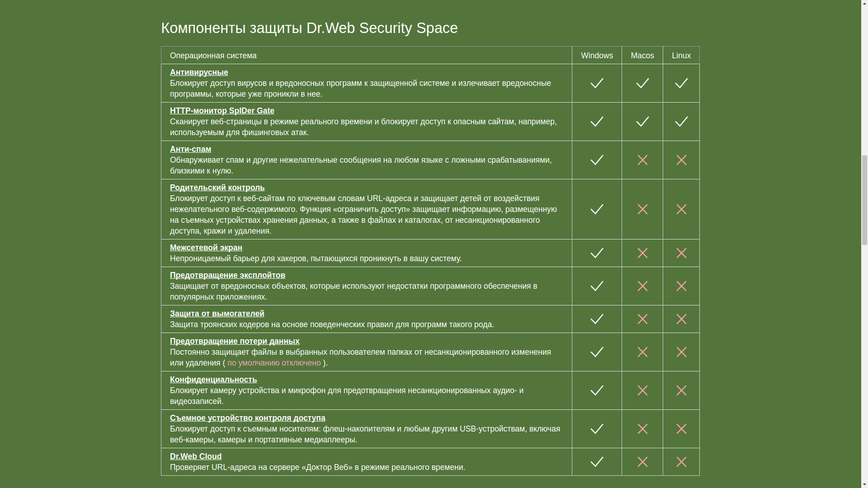Viewport: 868px width, 488px height.
Task: Open the Антивирусные link
Action: [199, 72]
